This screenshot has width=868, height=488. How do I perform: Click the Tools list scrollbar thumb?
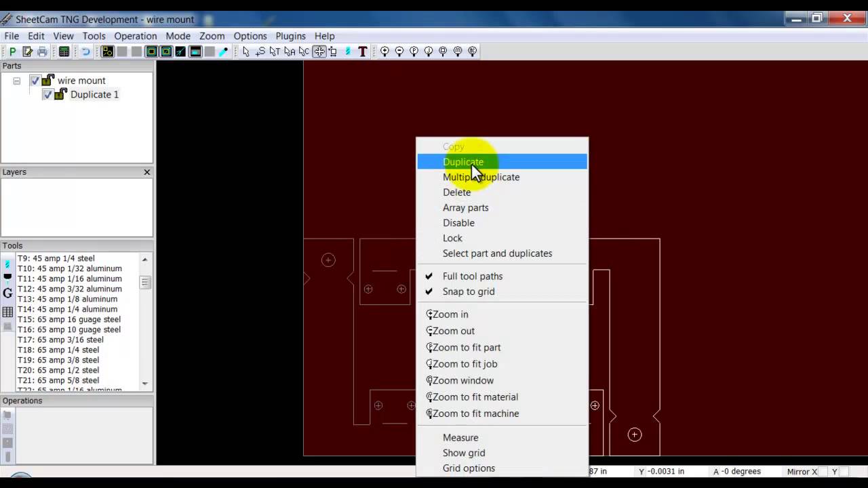point(145,282)
